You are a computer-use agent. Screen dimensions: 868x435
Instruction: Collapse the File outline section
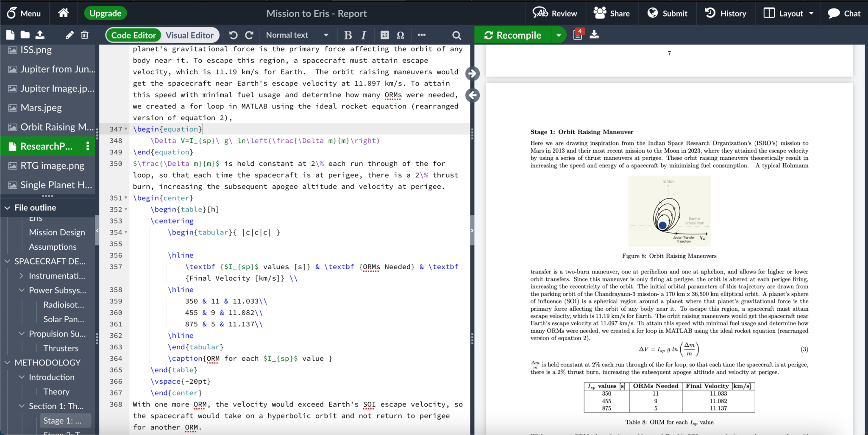coord(7,207)
